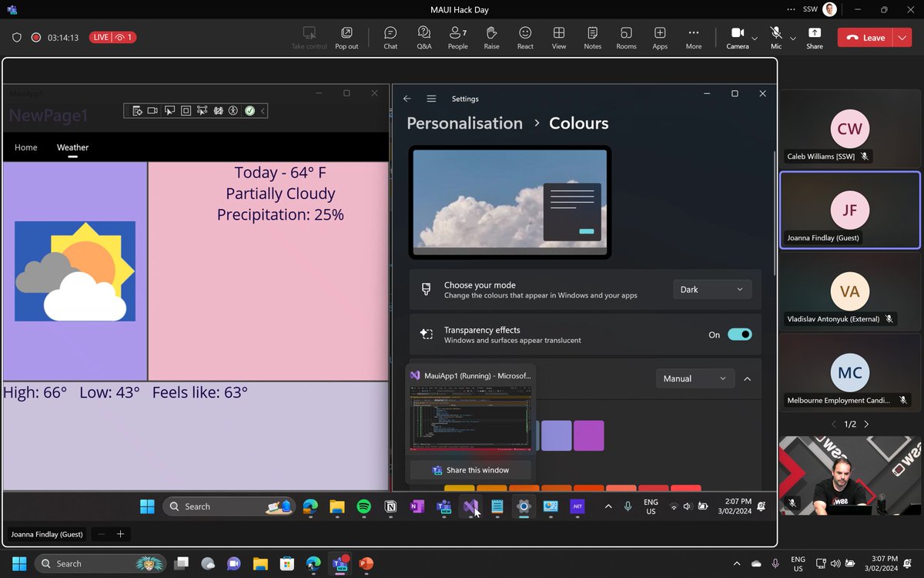Select the Weather tab in MauiApp1
This screenshot has width=924, height=578.
[72, 147]
